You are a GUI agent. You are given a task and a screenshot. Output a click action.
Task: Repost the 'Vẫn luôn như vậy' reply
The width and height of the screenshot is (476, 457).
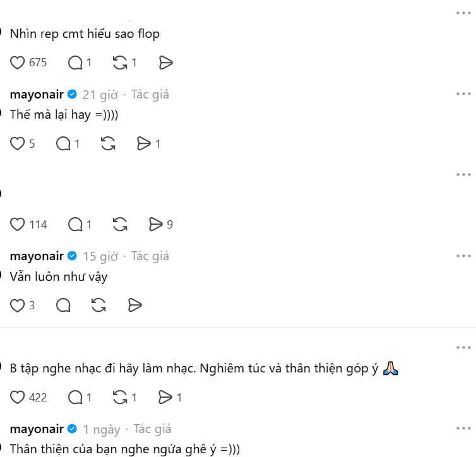(98, 306)
